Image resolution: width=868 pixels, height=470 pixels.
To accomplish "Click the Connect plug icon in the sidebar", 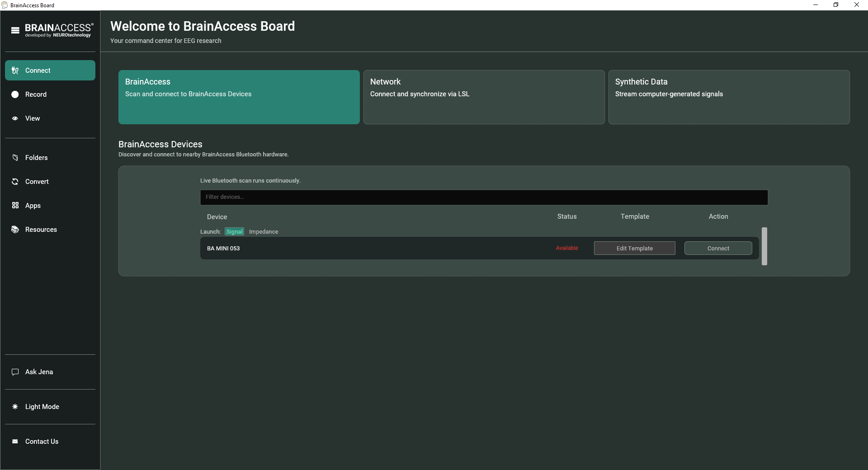I will (x=15, y=70).
